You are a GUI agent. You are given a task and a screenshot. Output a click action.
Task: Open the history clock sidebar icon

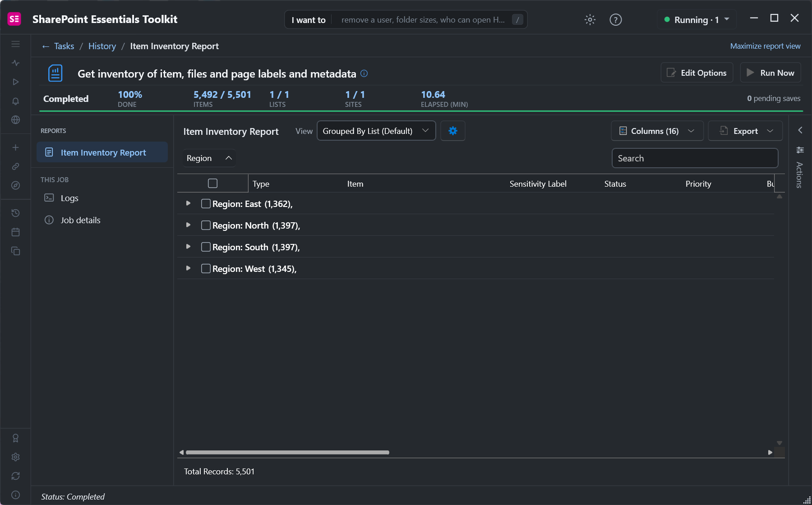pyautogui.click(x=15, y=213)
